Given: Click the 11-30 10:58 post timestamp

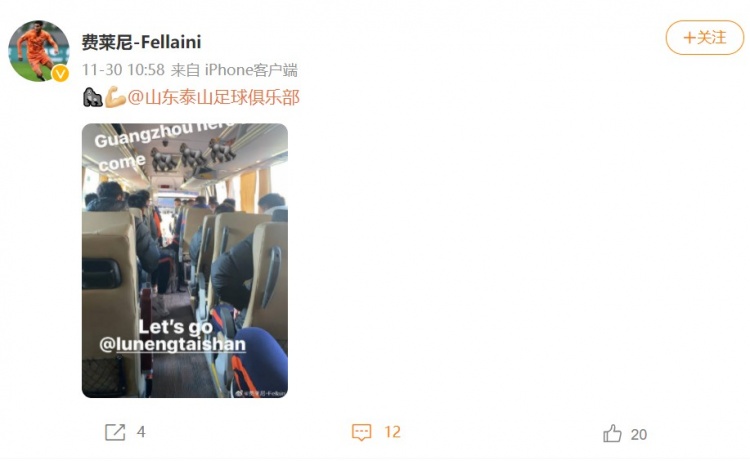Looking at the screenshot, I should tap(123, 70).
